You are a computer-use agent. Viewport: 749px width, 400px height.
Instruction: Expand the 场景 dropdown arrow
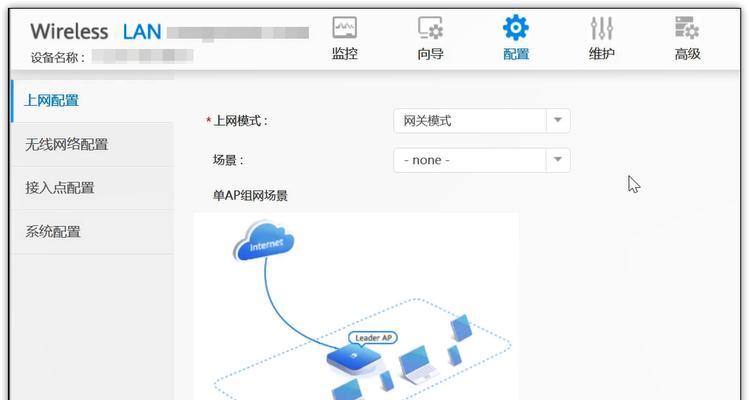558,160
